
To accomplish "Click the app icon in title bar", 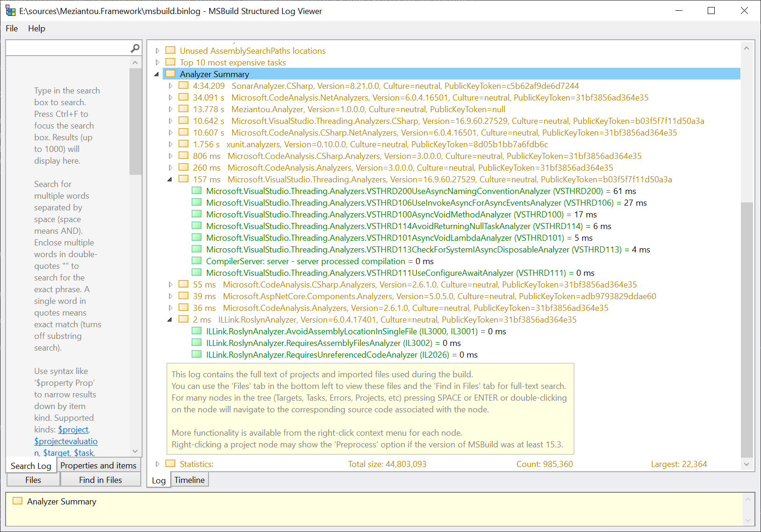I will [x=10, y=11].
